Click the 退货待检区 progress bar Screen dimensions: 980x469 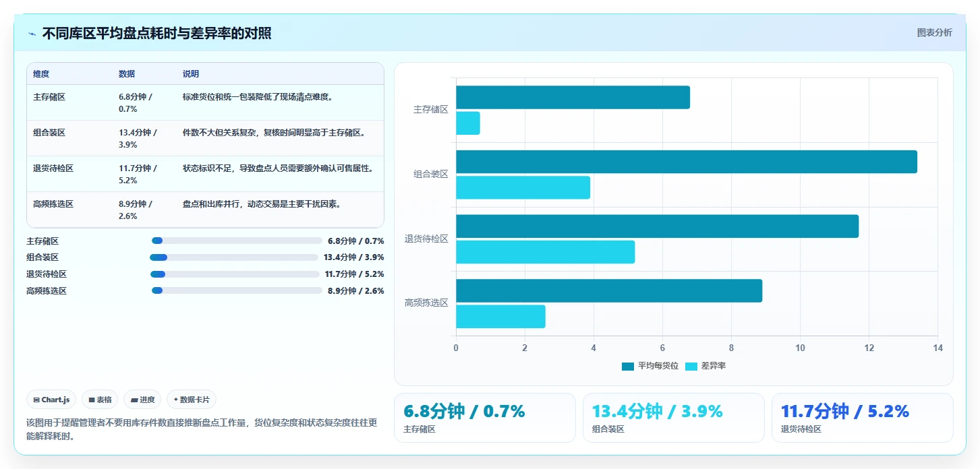pyautogui.click(x=235, y=274)
